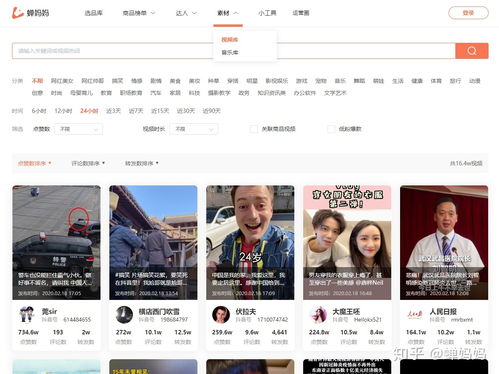The width and height of the screenshot is (499, 374).
Task: Filter by the 搞笑 category
Action: [x=117, y=81]
